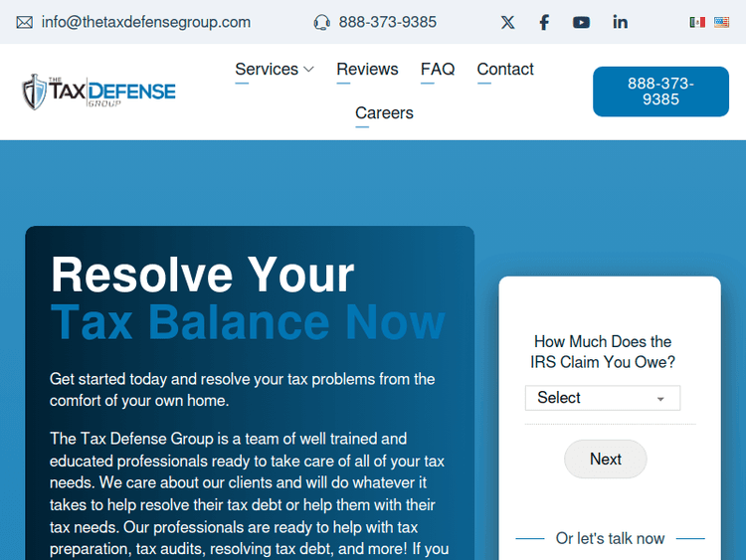
Task: Click the 'Resolve Your' headline text
Action: click(x=203, y=275)
